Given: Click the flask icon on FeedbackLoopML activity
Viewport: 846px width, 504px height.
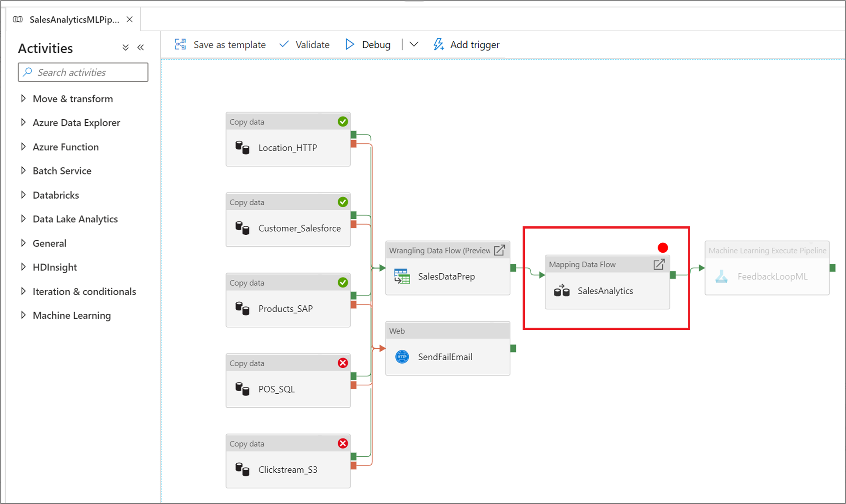Looking at the screenshot, I should click(x=721, y=276).
